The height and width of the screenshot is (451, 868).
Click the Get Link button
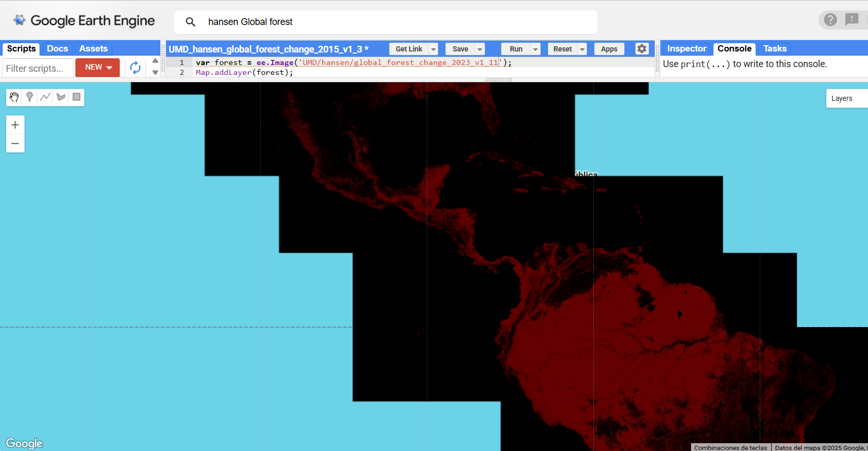pos(409,49)
